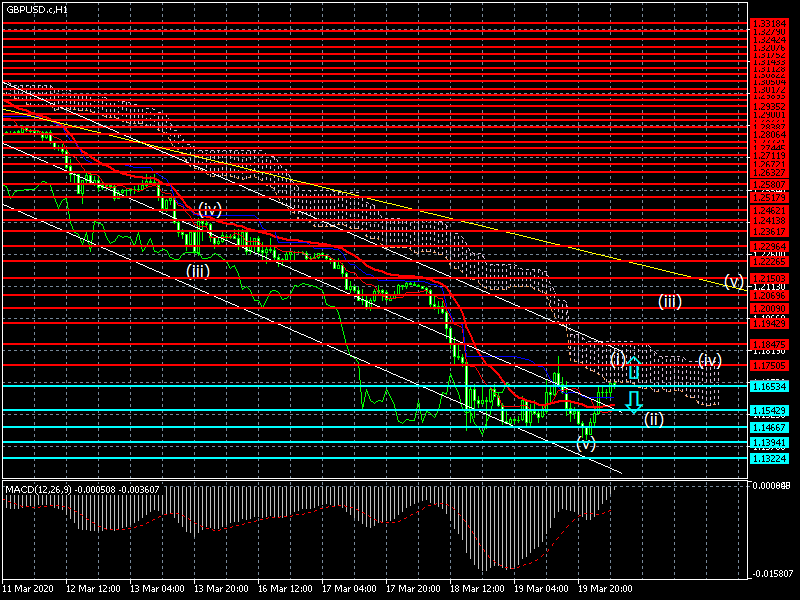
Task: Click the 17 Mar 04:00 time label
Action: click(349, 588)
